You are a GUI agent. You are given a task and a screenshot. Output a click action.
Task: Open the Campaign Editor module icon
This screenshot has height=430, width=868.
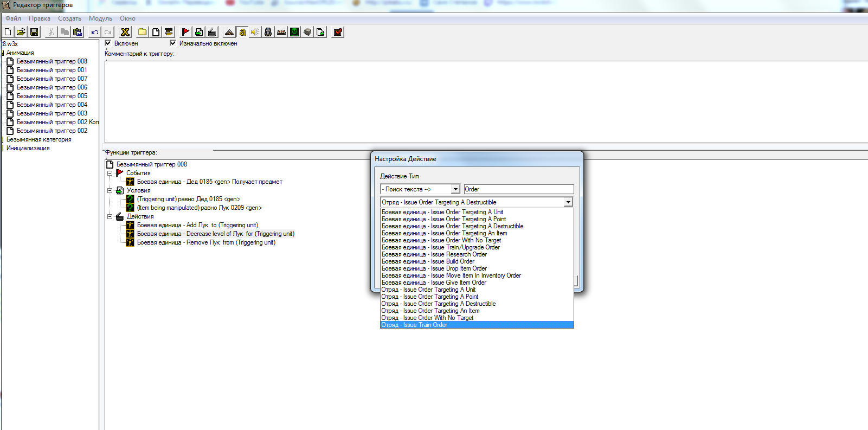[281, 32]
